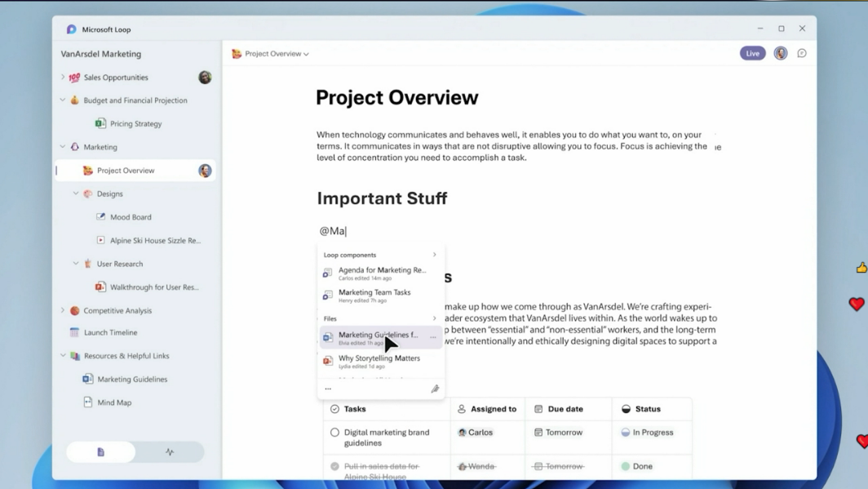This screenshot has width=868, height=489.
Task: Uncheck the Pull in sales data task
Action: (335, 466)
